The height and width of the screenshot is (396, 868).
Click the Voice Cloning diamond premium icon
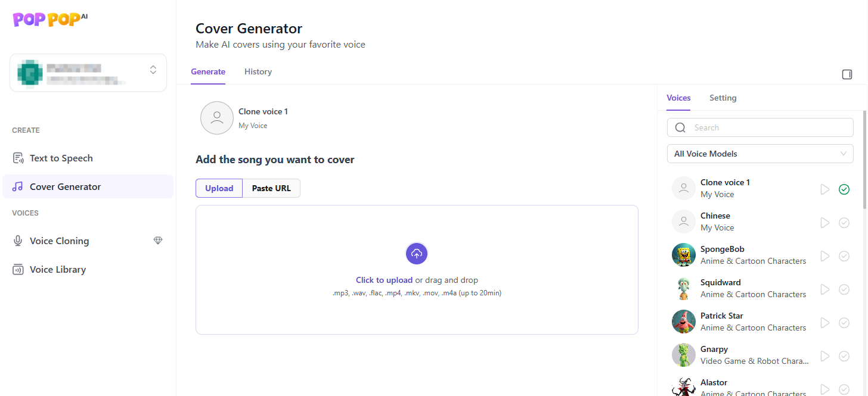point(158,241)
